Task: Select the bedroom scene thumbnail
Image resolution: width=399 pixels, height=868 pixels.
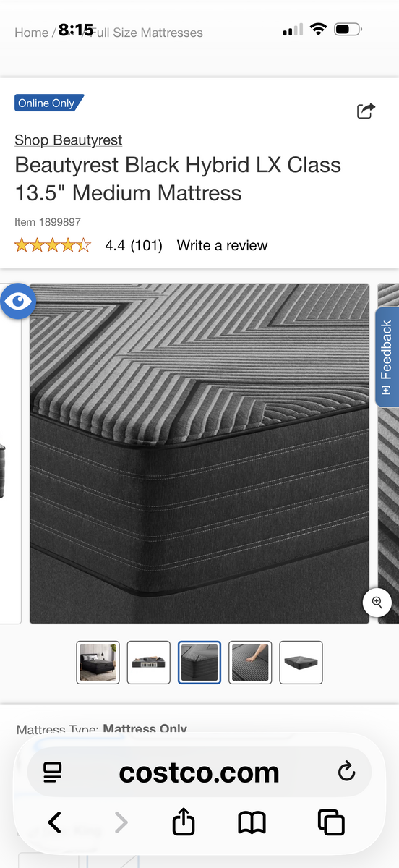Action: pos(98,662)
